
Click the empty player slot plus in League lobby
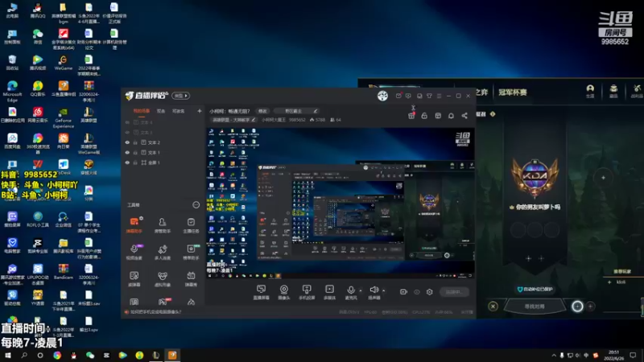603,178
